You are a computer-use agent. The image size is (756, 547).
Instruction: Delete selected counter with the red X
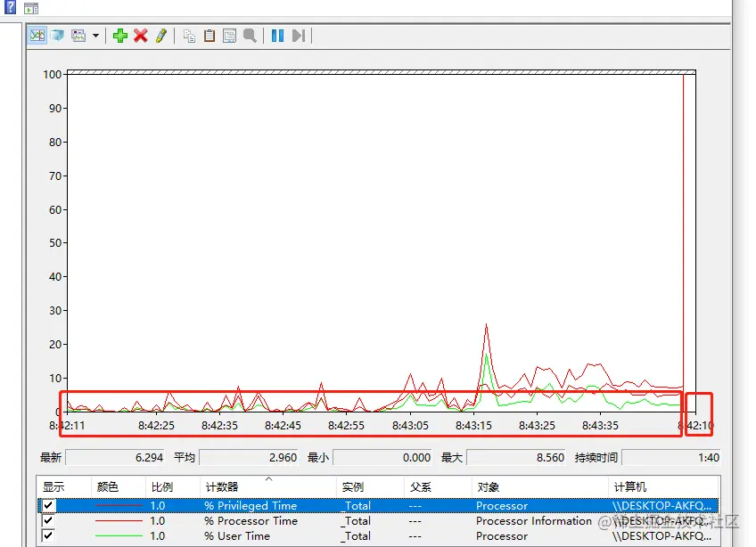click(140, 36)
